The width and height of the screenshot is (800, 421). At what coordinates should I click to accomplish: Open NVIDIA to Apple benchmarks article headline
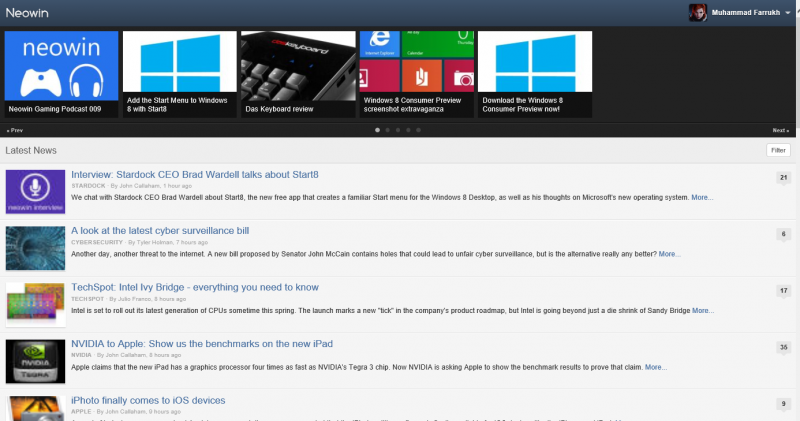202,344
